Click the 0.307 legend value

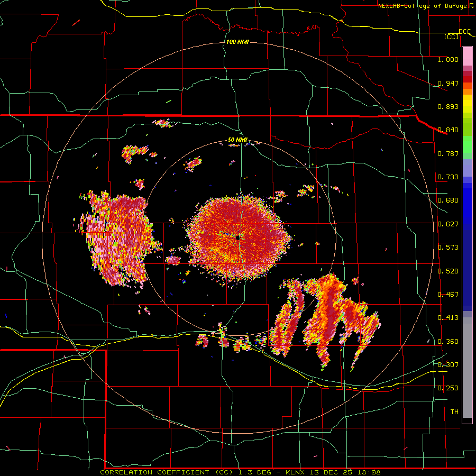coord(448,364)
